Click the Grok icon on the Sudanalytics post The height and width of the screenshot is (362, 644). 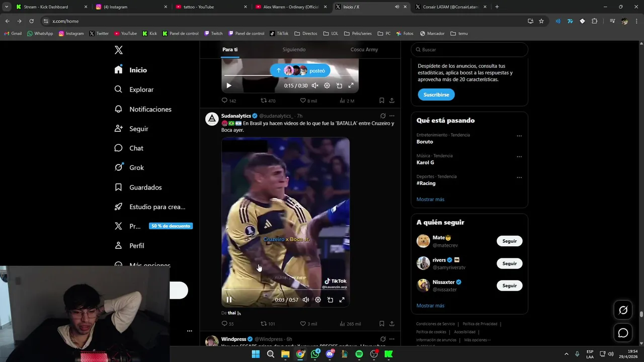coord(383,116)
